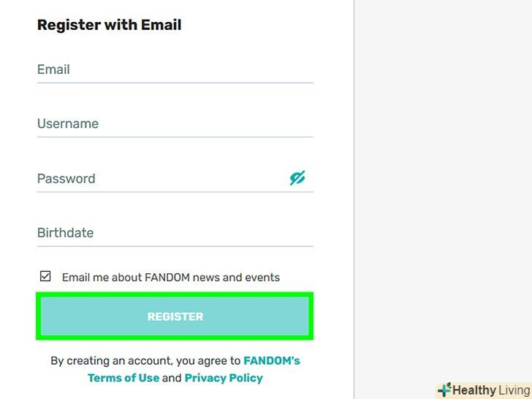The width and height of the screenshot is (532, 399).
Task: Click the vertical divider beside the form
Action: pos(354,183)
